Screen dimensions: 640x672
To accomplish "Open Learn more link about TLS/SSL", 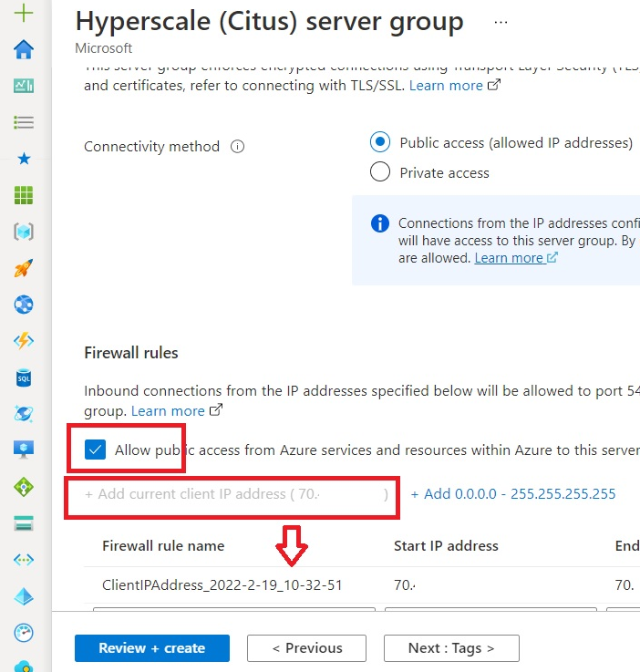I will [x=455, y=86].
